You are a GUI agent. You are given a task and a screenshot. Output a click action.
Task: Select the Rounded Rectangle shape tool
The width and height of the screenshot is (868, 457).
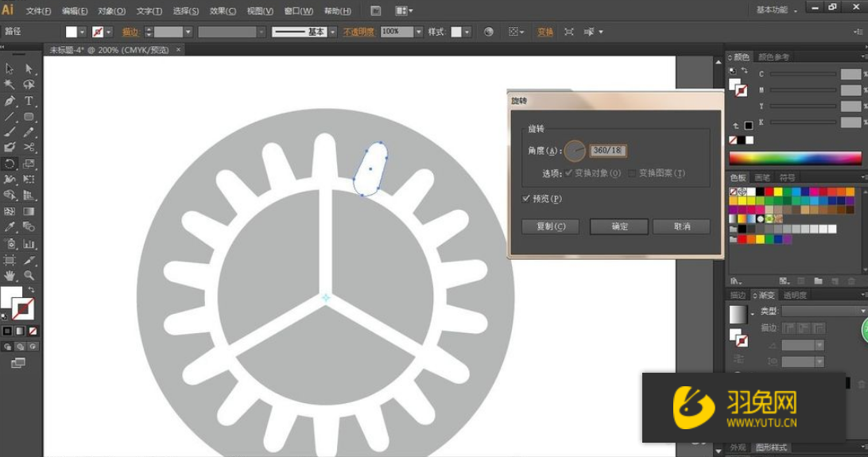click(x=29, y=117)
